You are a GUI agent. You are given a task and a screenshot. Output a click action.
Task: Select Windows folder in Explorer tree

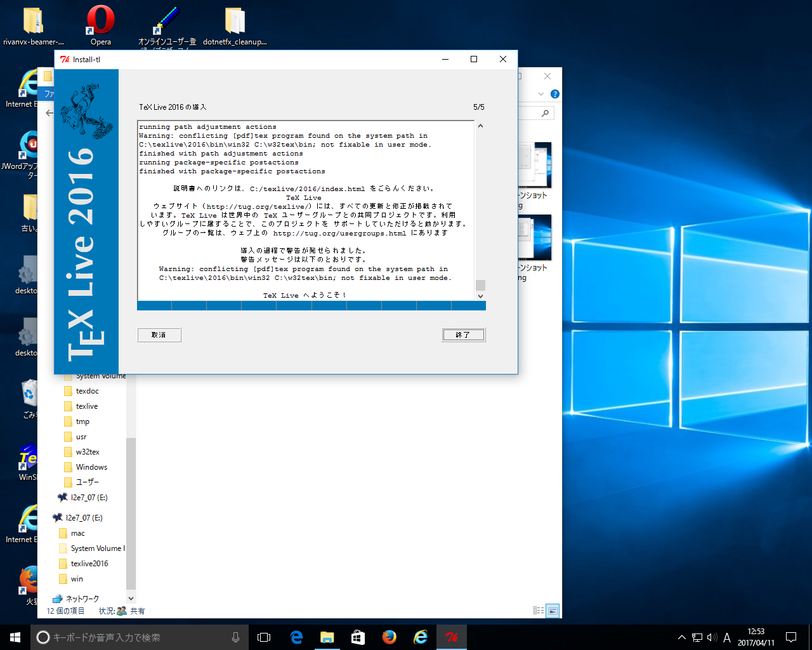[x=91, y=467]
